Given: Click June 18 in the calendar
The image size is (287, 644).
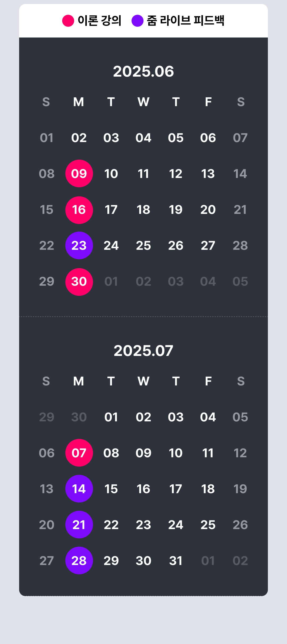Looking at the screenshot, I should (x=143, y=210).
